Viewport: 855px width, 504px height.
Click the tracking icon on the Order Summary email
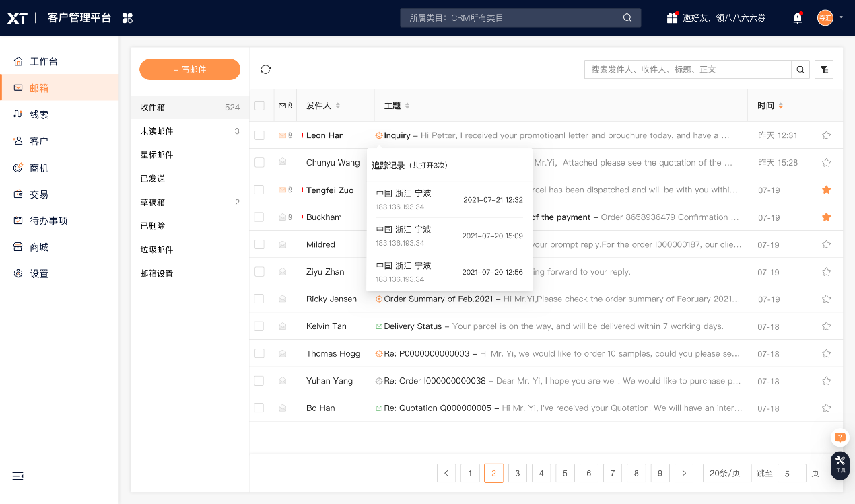coord(379,299)
